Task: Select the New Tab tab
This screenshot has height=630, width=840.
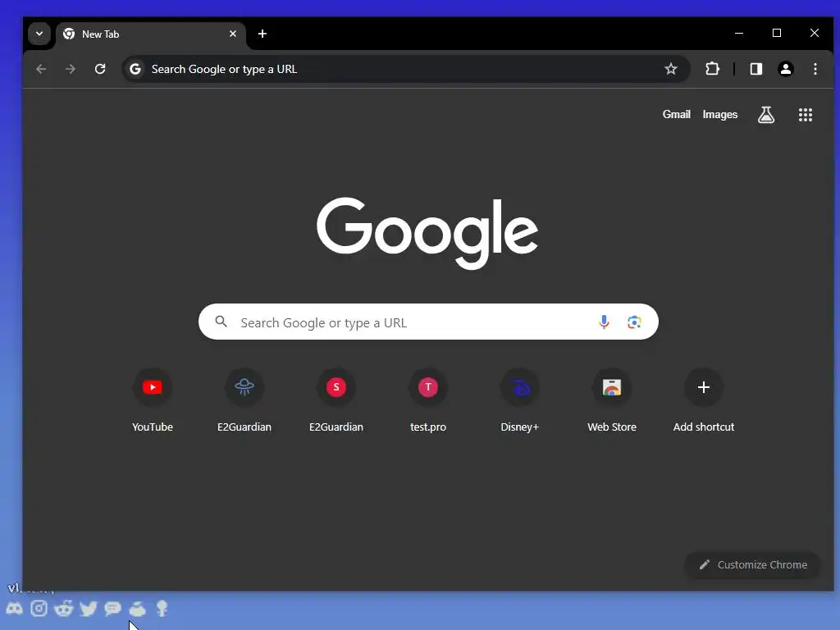Action: point(150,34)
